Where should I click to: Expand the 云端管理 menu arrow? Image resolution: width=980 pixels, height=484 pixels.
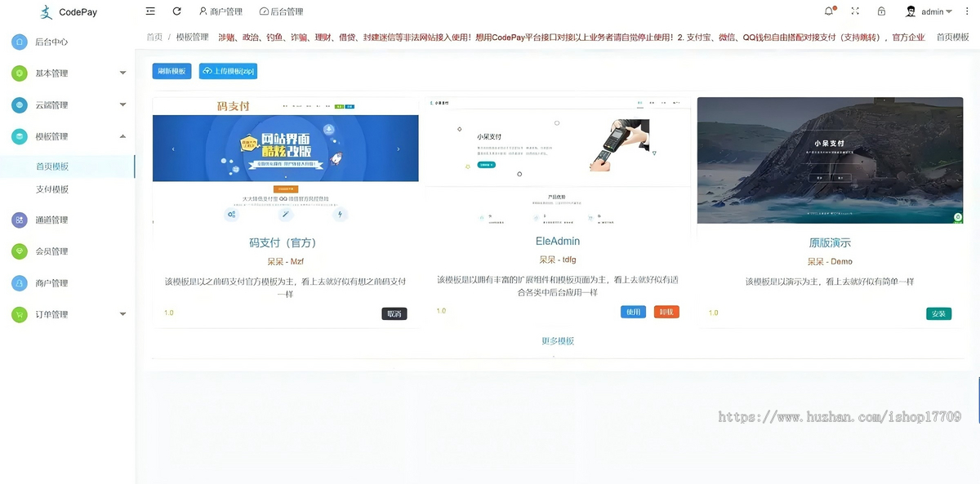click(x=122, y=104)
